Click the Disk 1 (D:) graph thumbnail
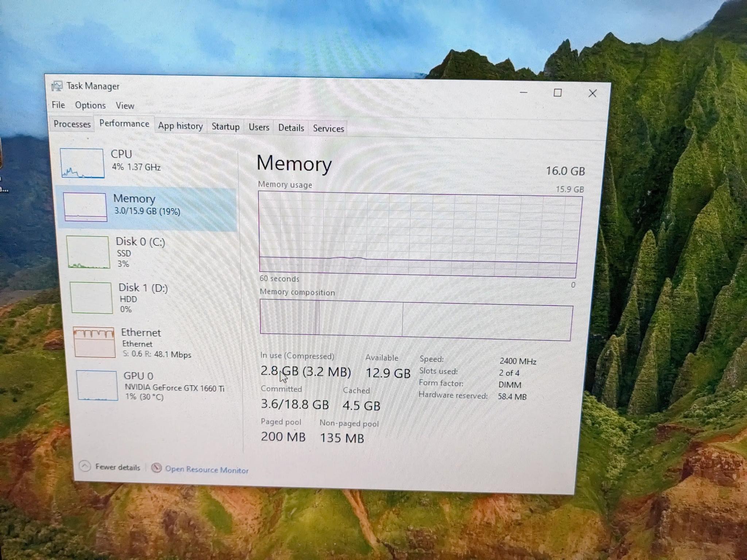Image resolution: width=747 pixels, height=560 pixels. point(91,297)
